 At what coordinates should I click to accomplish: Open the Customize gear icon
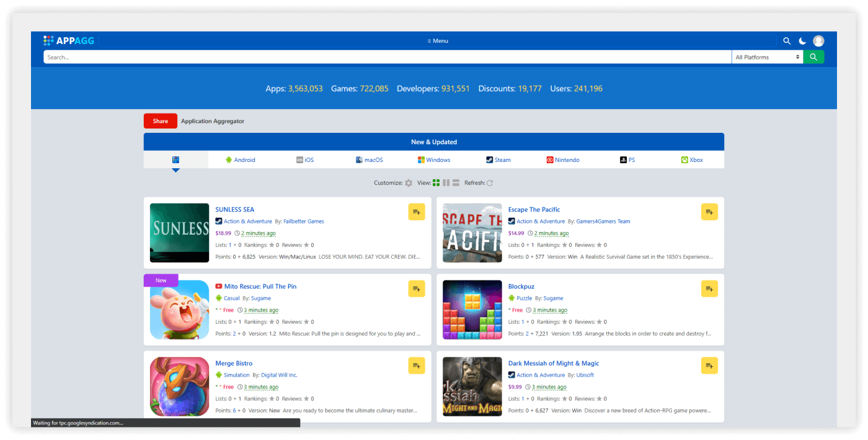(x=409, y=183)
